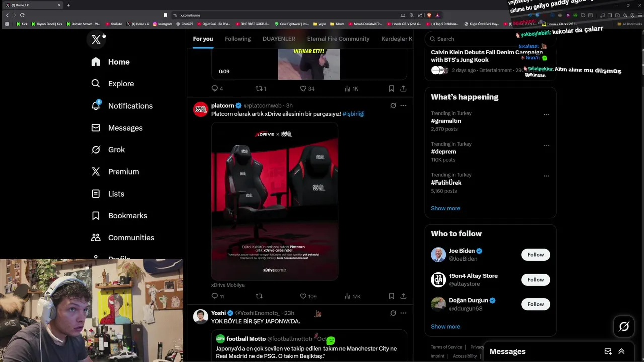Open Communities in the sidebar
Image resolution: width=644 pixels, height=362 pixels.
pos(122,238)
